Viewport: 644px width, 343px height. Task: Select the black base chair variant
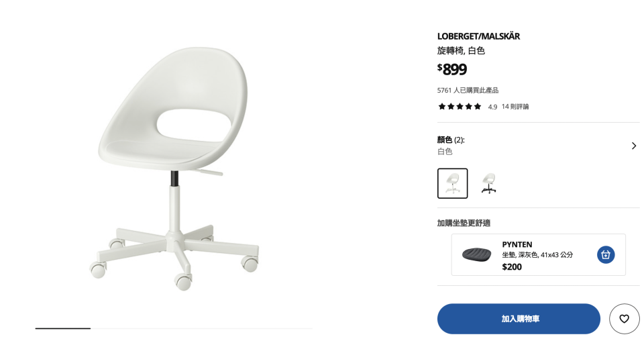[x=489, y=183]
